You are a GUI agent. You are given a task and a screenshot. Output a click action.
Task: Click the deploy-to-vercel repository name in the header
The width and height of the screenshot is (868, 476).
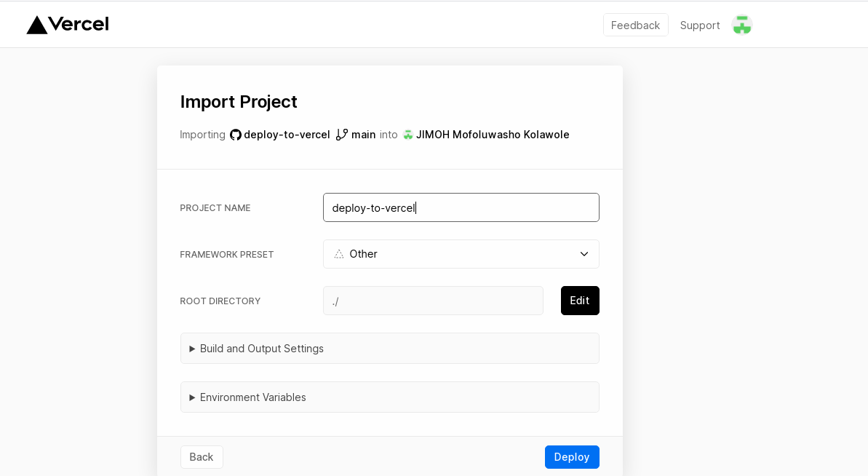pos(287,135)
